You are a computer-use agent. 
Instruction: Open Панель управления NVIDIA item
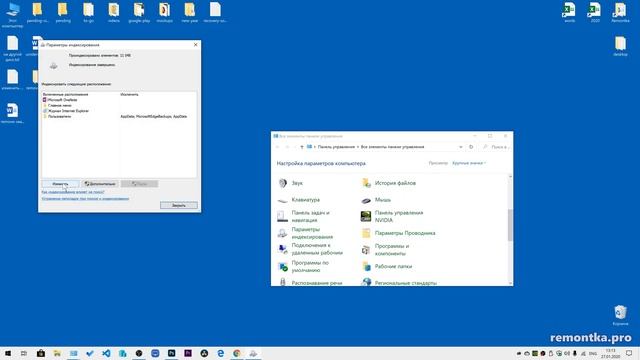click(x=392, y=216)
